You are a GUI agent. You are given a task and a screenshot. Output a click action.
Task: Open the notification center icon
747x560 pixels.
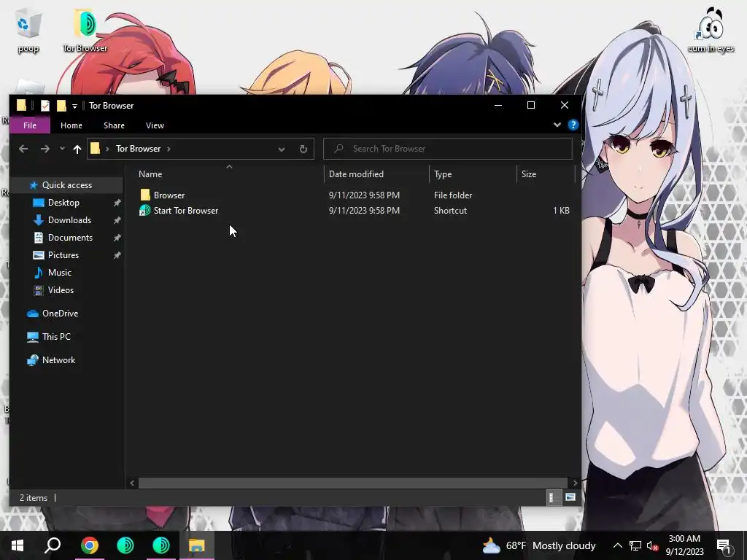coord(724,545)
